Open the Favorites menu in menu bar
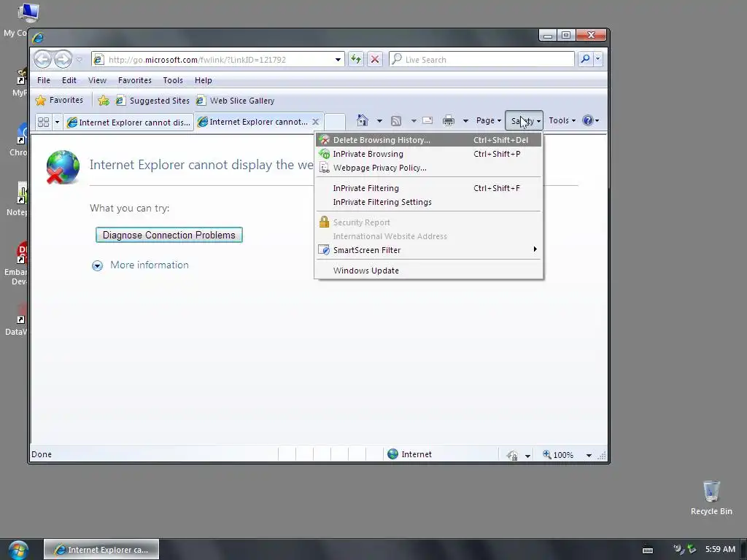747x560 pixels. [135, 80]
